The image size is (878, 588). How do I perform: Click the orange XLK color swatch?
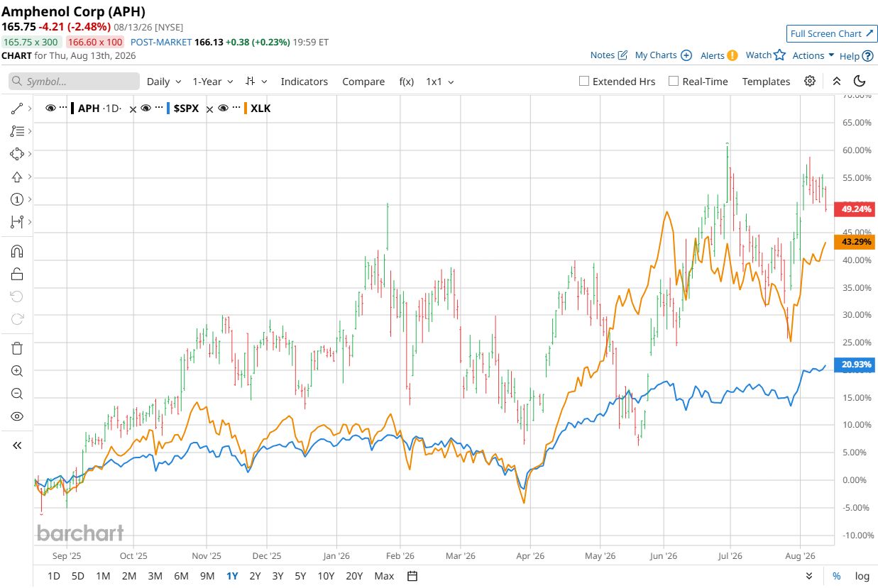point(246,109)
